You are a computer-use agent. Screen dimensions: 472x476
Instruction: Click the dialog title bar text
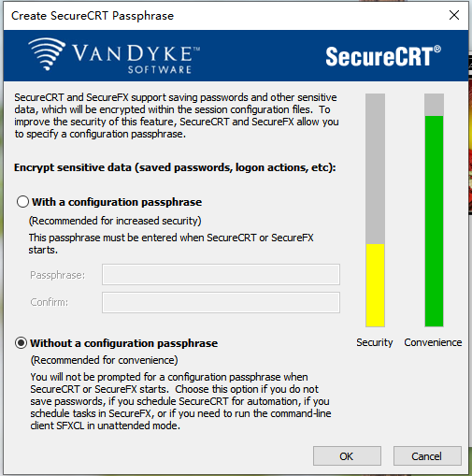tap(93, 16)
